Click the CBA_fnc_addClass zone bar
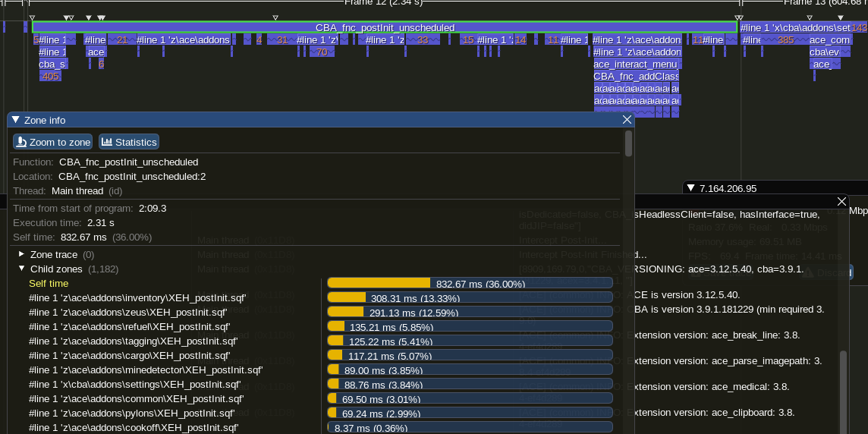Image resolution: width=868 pixels, height=434 pixels. click(636, 77)
